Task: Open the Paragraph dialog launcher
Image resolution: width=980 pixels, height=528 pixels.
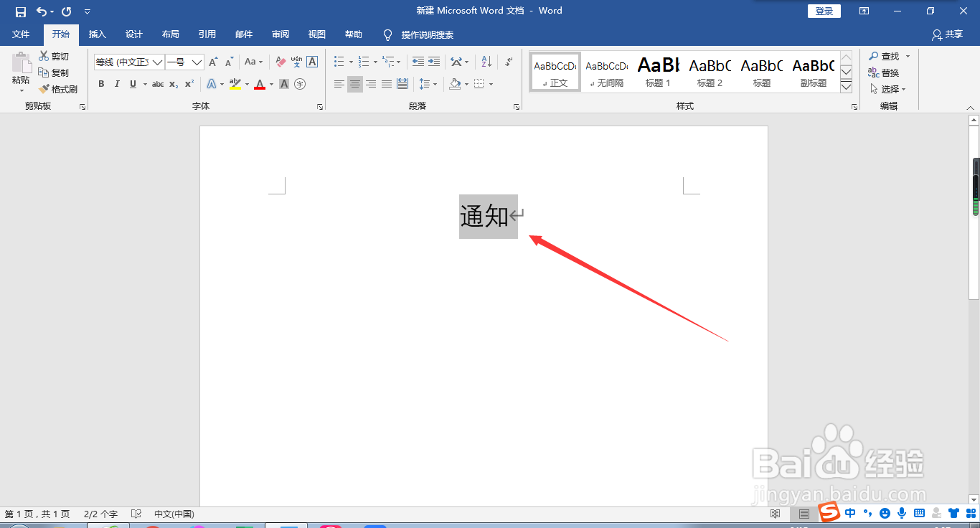Action: (517, 107)
